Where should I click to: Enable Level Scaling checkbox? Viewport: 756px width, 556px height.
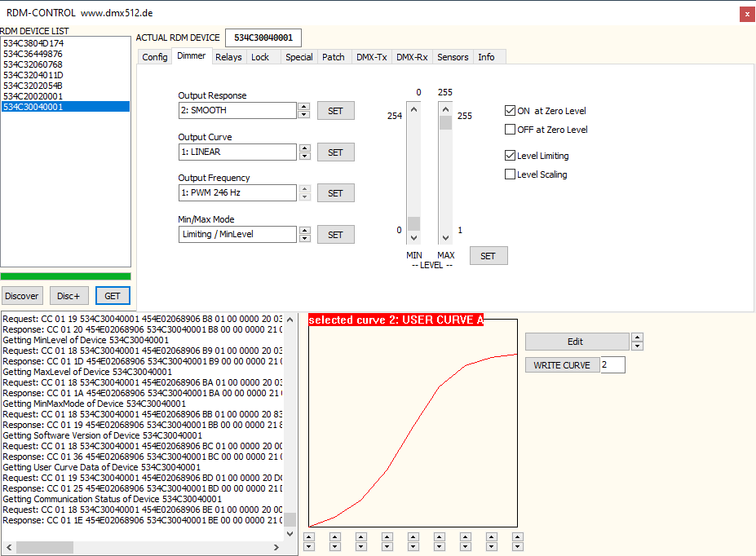point(511,174)
